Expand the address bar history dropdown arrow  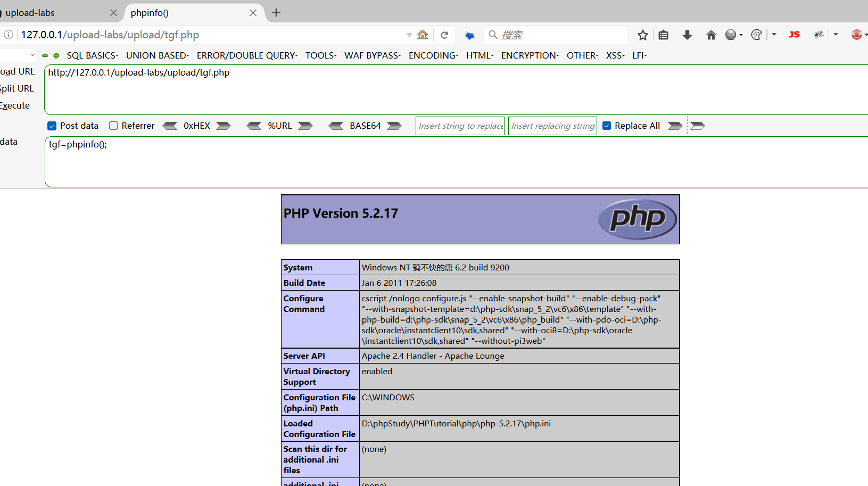point(409,35)
